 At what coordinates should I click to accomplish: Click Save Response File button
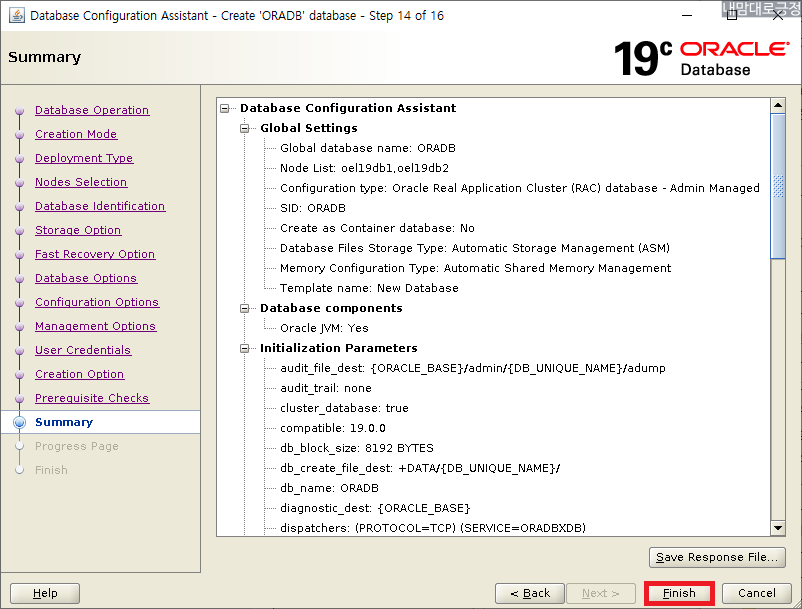click(x=717, y=557)
